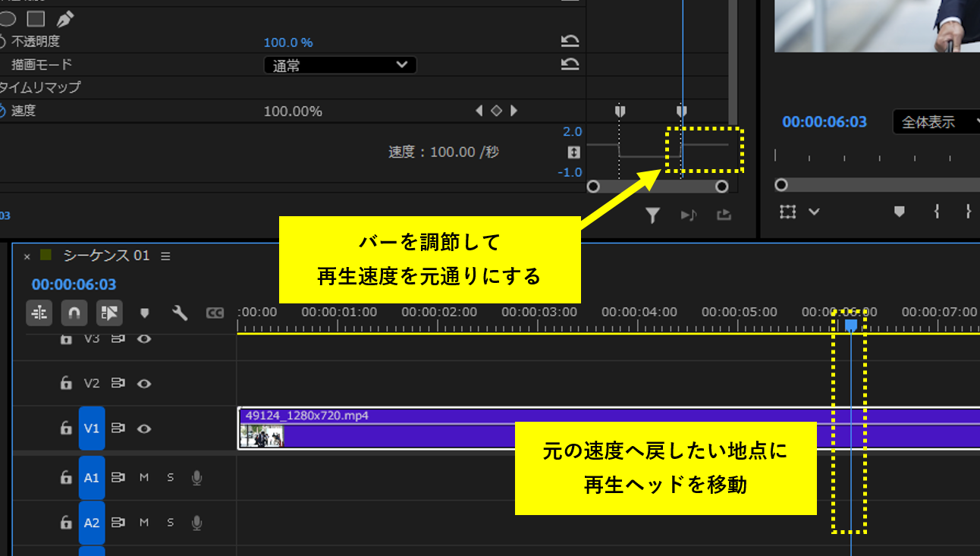Select the pen tool for creating an opacity mask
The image size is (980, 556).
point(64,19)
